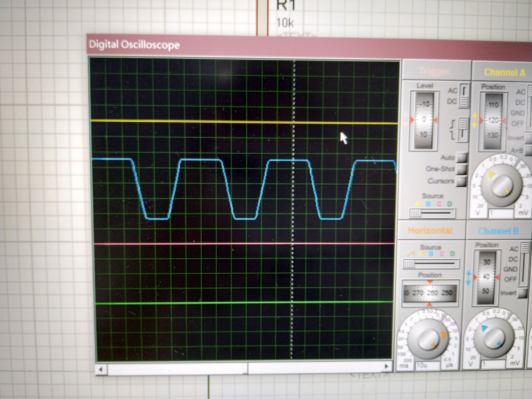This screenshot has height=399, width=532.
Task: Click the yellow Channel A trace line
Action: [244, 122]
